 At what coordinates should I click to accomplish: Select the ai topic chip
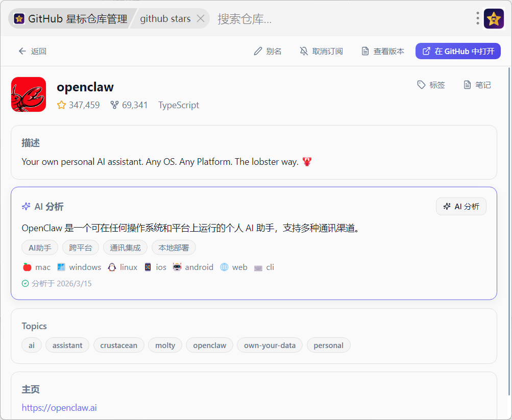tap(32, 345)
